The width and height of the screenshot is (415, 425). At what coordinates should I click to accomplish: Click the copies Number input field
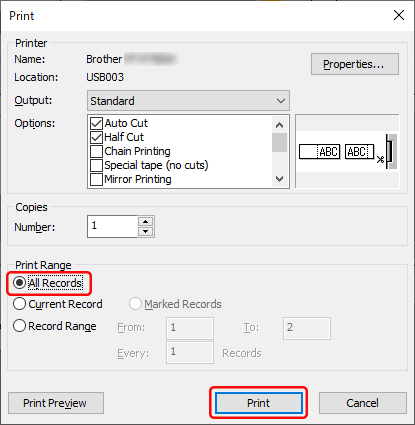click(x=112, y=226)
